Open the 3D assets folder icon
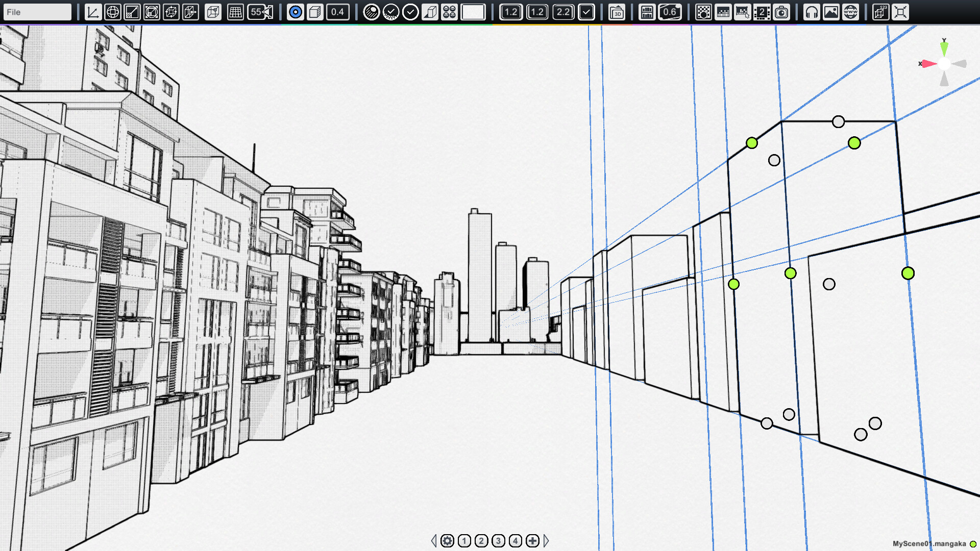Viewport: 980px width, 551px height. point(617,13)
